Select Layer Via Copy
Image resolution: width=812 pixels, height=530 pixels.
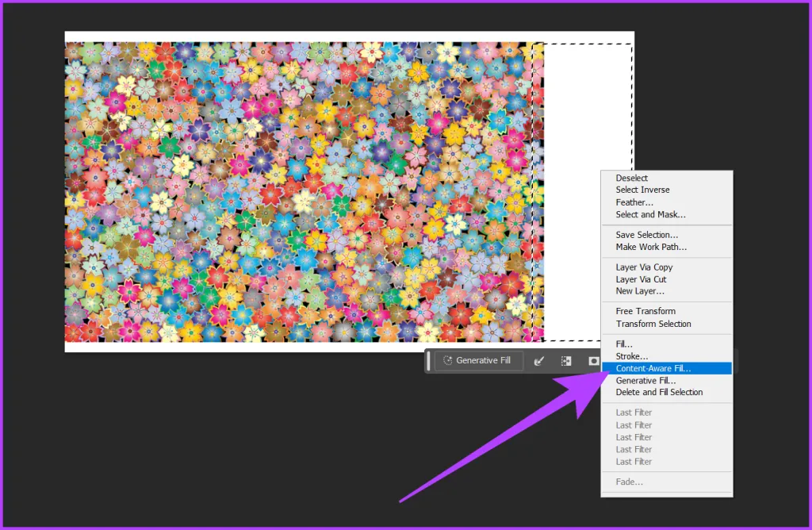click(x=644, y=267)
